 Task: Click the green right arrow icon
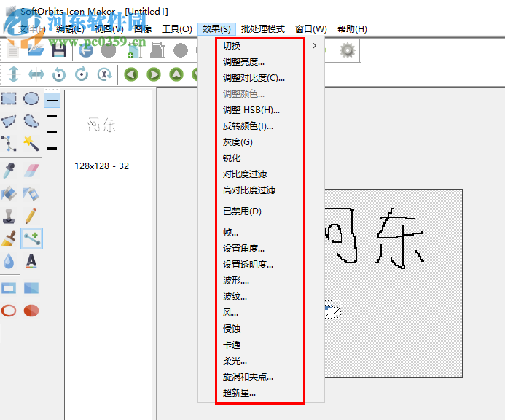click(x=154, y=74)
